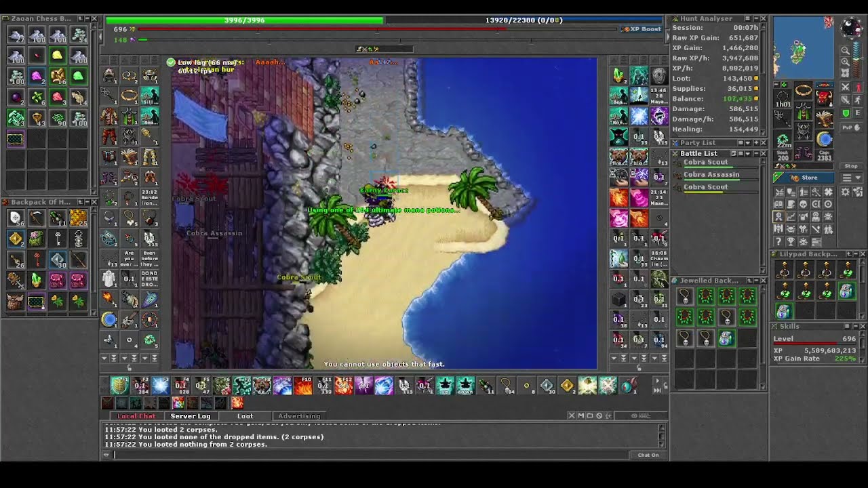Click the Level 696 skill entry

(814, 339)
